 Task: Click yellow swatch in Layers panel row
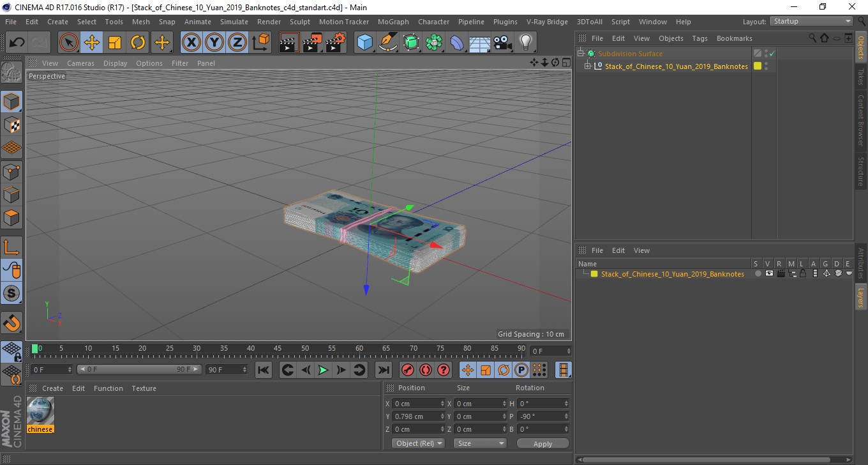pyautogui.click(x=594, y=274)
